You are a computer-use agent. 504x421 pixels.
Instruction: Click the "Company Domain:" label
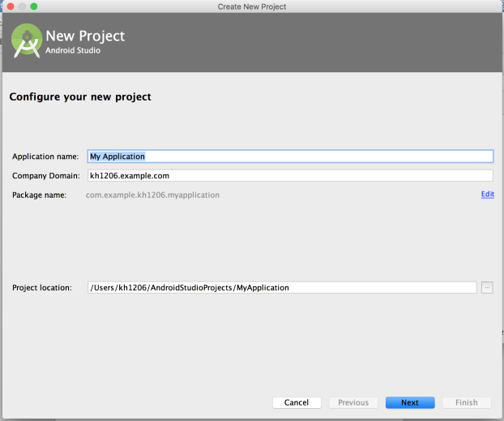click(x=46, y=176)
